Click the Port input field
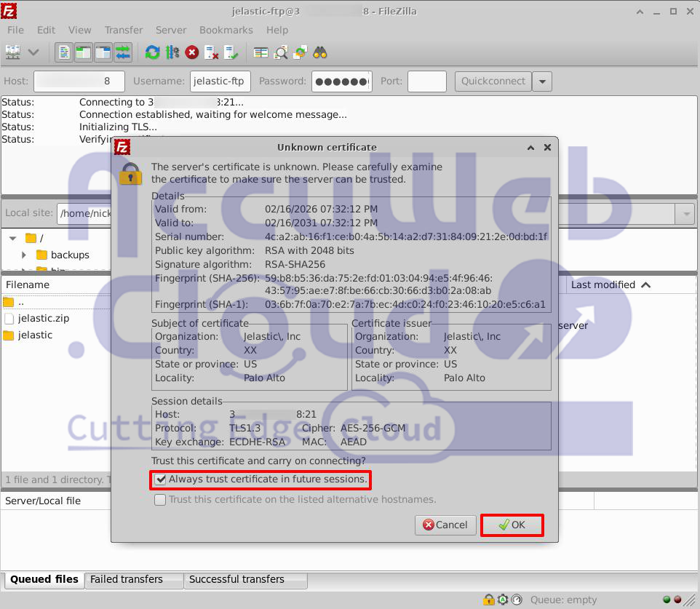Image resolution: width=700 pixels, height=609 pixels. point(426,81)
